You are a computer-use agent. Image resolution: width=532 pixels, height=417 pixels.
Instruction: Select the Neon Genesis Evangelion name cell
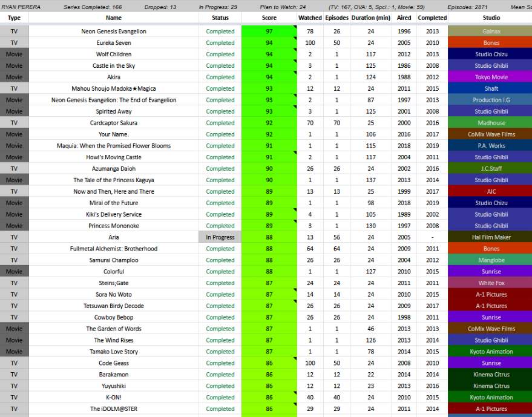[x=114, y=31]
